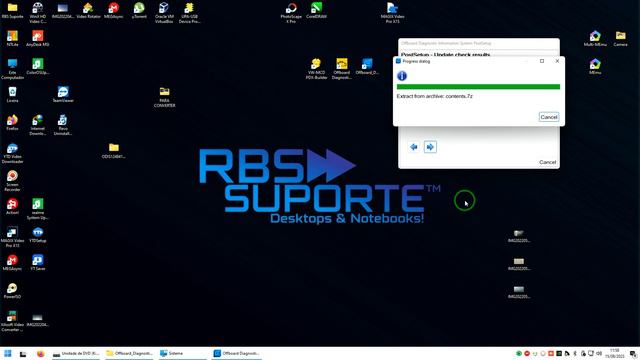
Task: Select PhotoScape X Pro desktop icon
Action: point(291,13)
